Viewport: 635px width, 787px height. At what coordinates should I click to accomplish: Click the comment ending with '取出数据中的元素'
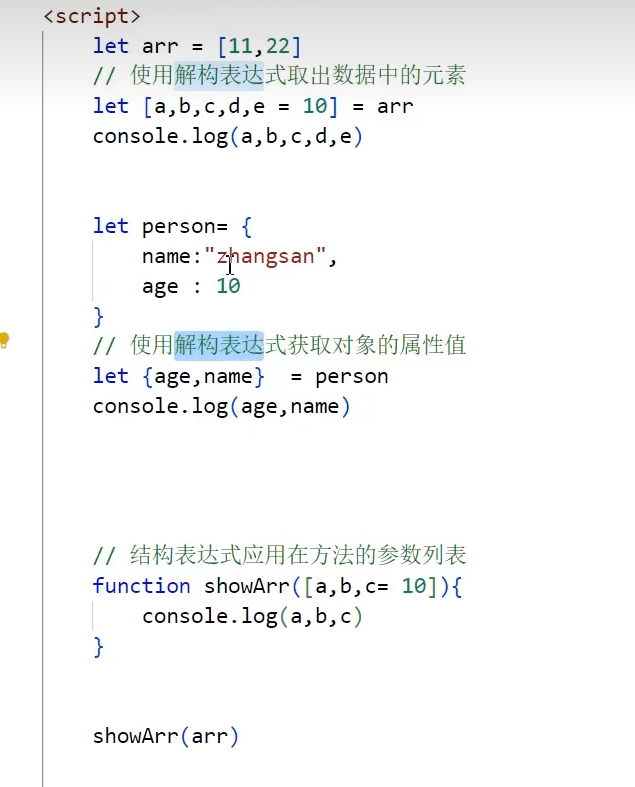(280, 76)
